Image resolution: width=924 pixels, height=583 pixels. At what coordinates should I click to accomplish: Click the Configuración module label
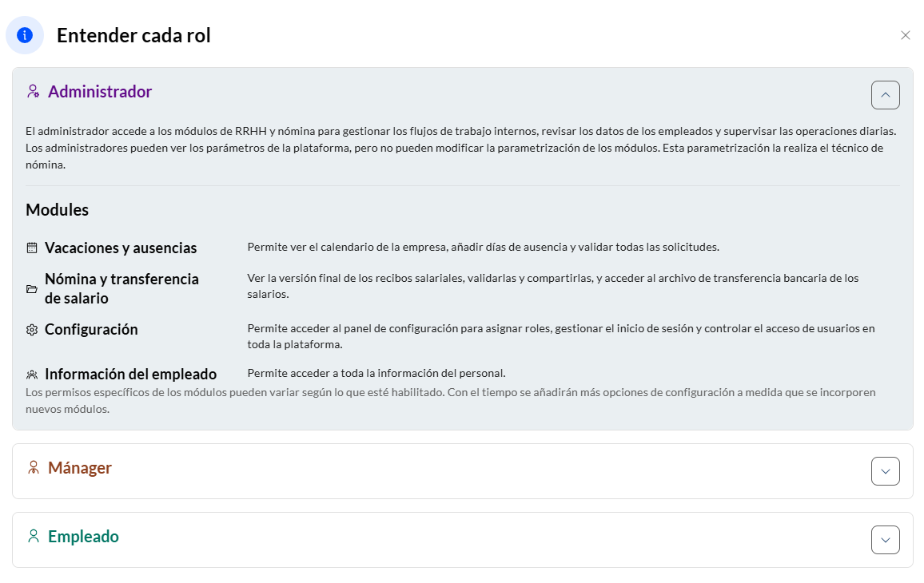tap(91, 329)
